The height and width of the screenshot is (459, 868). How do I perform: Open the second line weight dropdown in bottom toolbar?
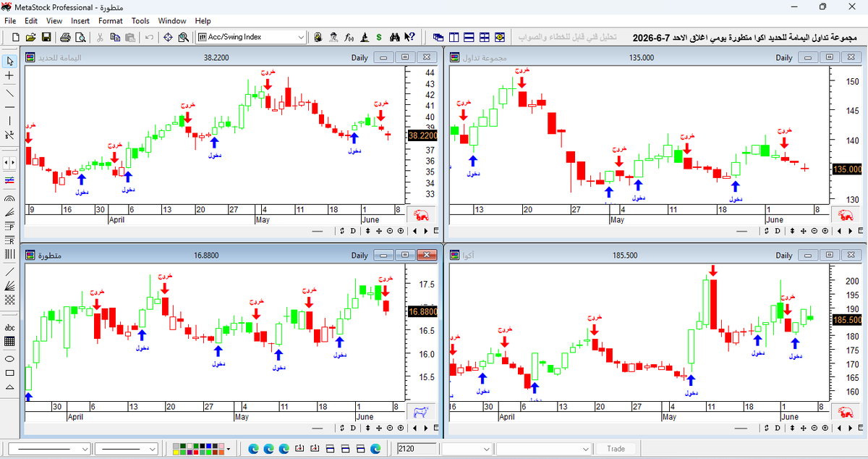tap(152, 449)
